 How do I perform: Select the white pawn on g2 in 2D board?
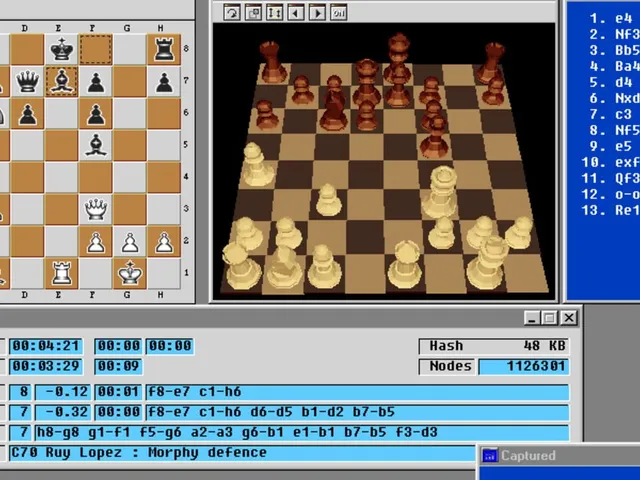tap(130, 242)
